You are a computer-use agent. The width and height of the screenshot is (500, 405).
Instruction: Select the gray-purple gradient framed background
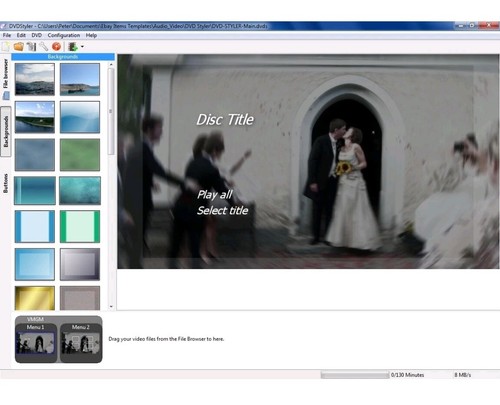pyautogui.click(x=80, y=264)
